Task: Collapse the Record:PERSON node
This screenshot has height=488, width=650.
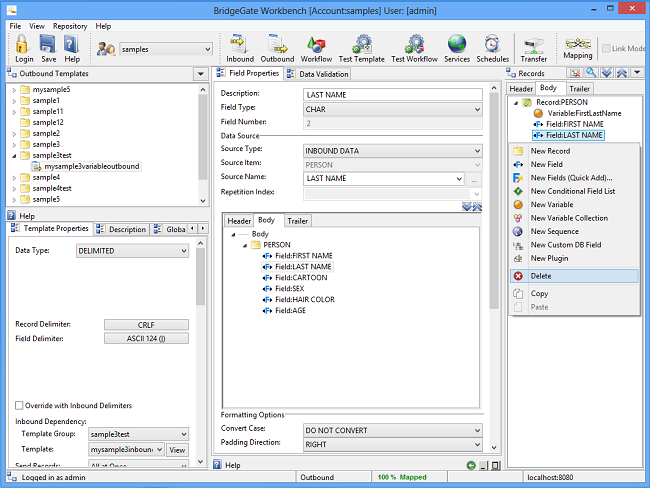Action: coord(516,103)
